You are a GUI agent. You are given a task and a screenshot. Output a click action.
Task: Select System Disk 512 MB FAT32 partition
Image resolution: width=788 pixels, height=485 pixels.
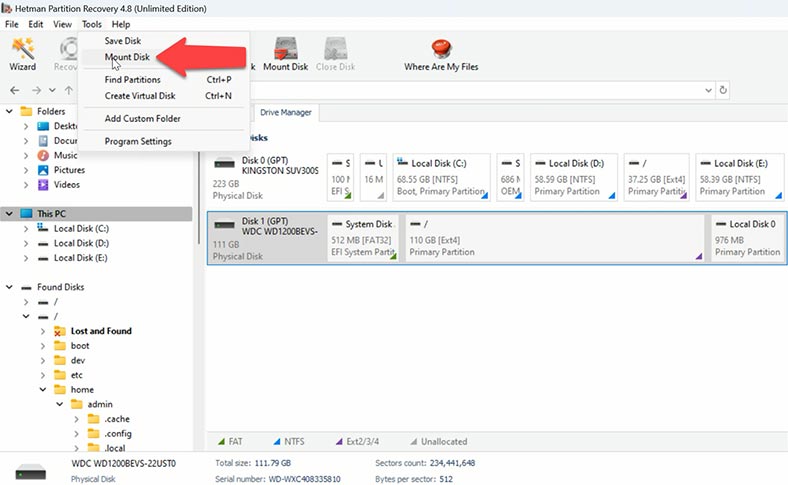click(x=363, y=238)
